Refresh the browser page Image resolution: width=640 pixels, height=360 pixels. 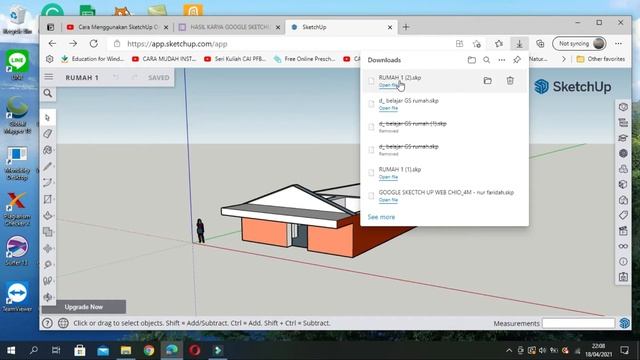coord(93,43)
